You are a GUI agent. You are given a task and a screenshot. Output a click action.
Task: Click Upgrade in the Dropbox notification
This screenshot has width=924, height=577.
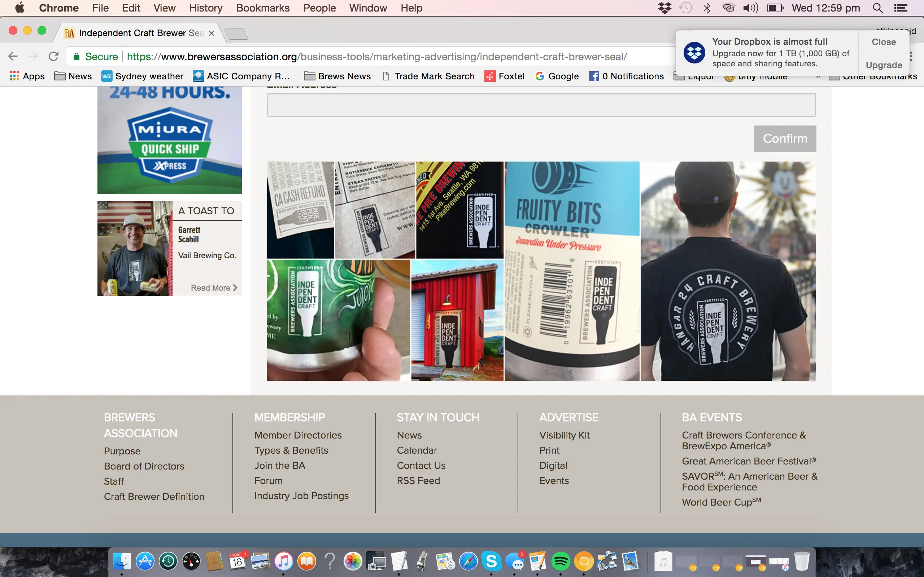[x=884, y=65]
